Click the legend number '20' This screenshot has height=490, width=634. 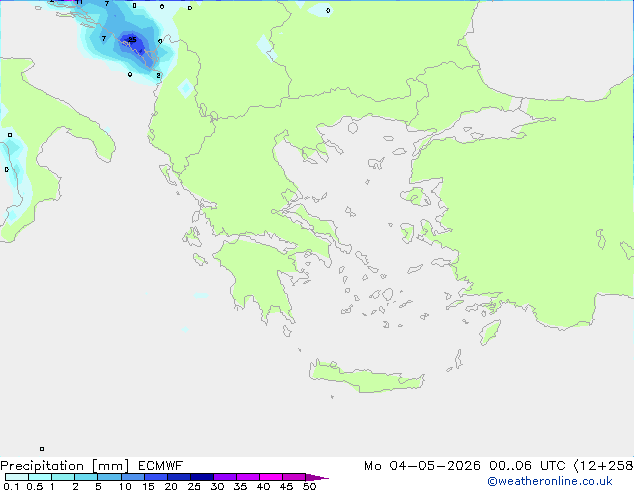click(x=171, y=486)
